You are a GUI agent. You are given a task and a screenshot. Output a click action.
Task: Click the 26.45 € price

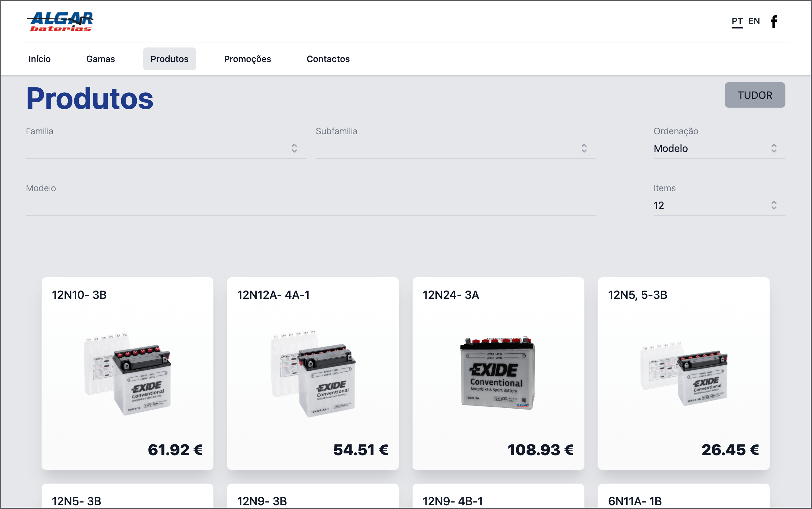[x=730, y=450]
